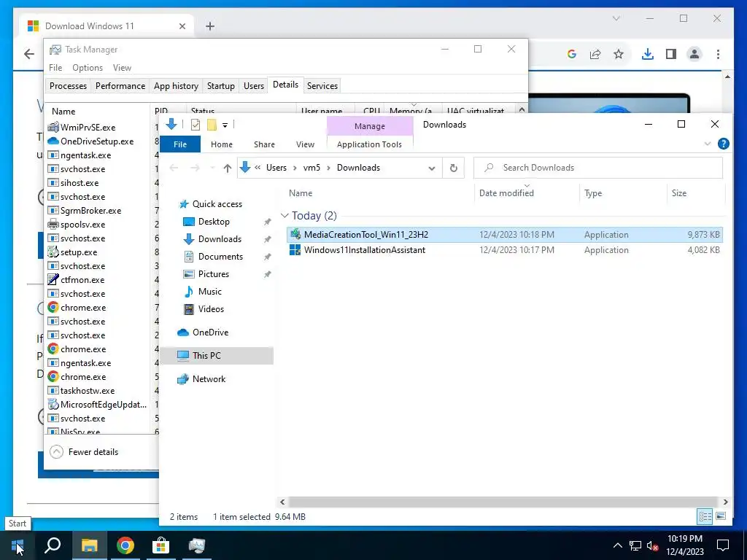Select MediaCreationTool_Win11_23H2 file
Screen dimensions: 747x560
pos(505,235)
